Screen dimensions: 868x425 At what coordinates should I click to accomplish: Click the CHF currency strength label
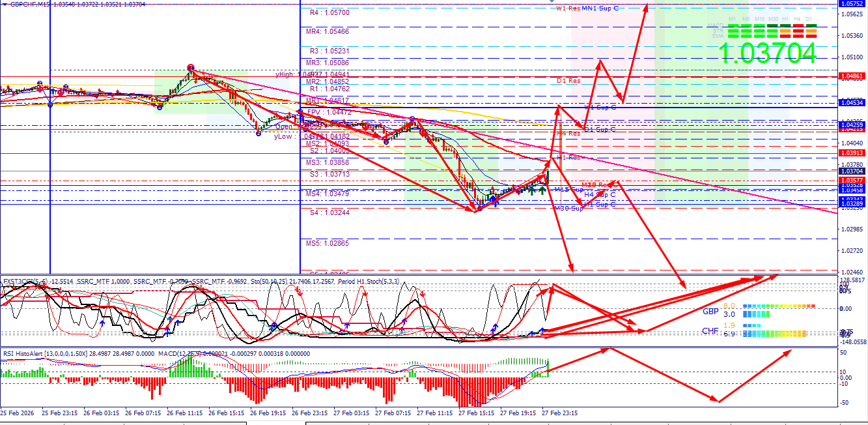coord(710,331)
